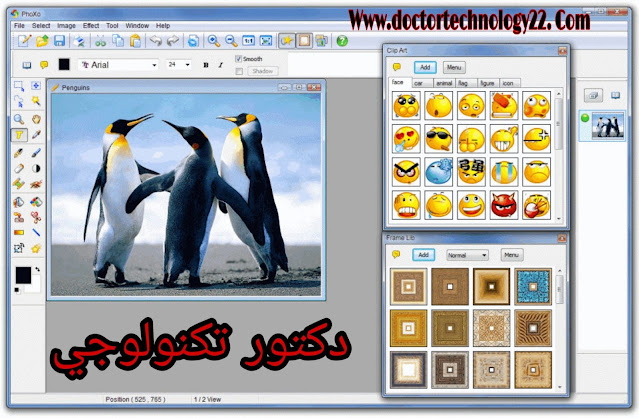The width and height of the screenshot is (639, 418).
Task: Click the Paste clipboard icon
Action: pos(135,41)
